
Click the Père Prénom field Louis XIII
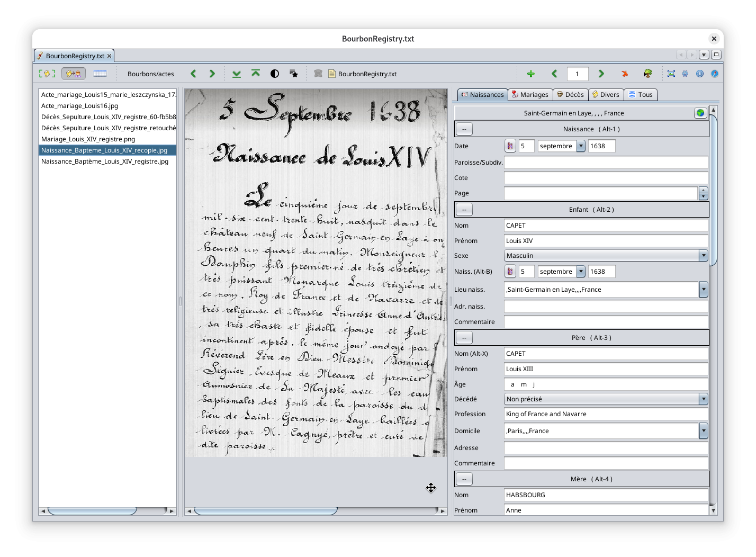(606, 369)
